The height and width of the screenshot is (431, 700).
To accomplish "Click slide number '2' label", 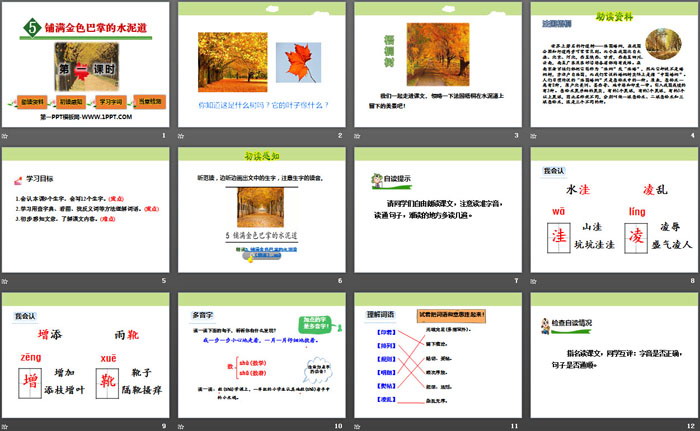I will coord(340,135).
